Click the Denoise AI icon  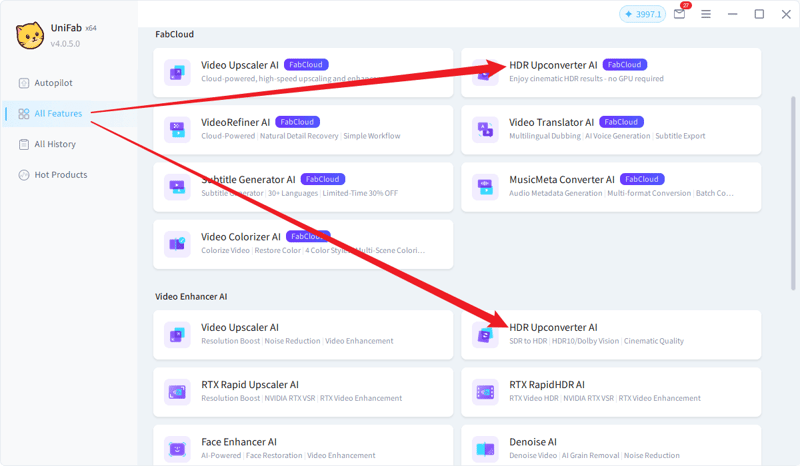[485, 449]
